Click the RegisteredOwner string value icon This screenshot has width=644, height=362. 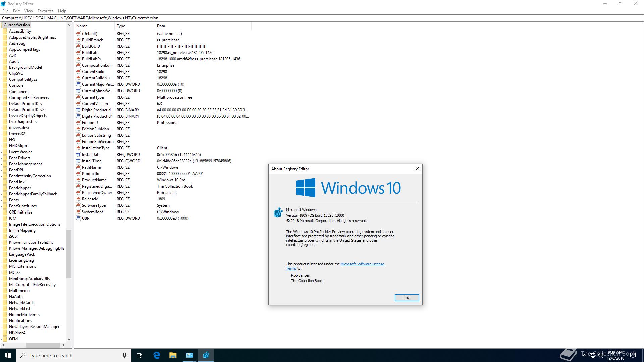click(x=78, y=192)
